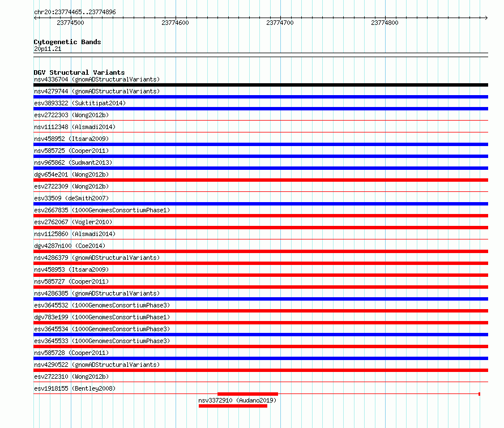
Task: Click the left arrow of the ruler
Action: 35,18
